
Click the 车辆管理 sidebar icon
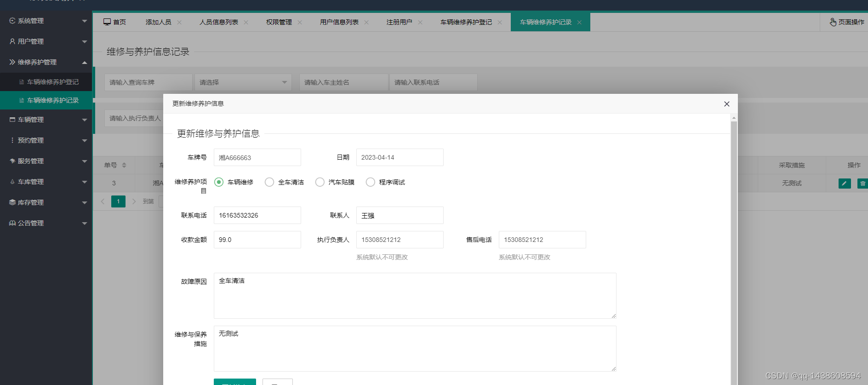[x=12, y=120]
